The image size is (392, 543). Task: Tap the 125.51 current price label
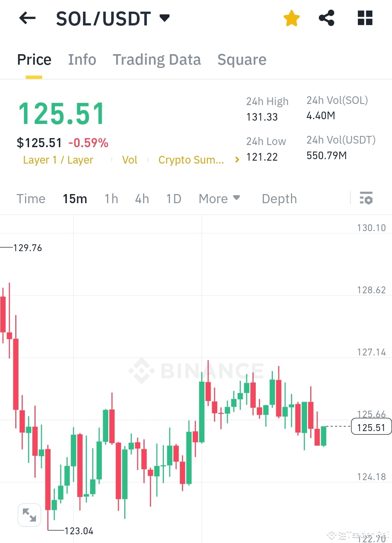click(x=371, y=427)
